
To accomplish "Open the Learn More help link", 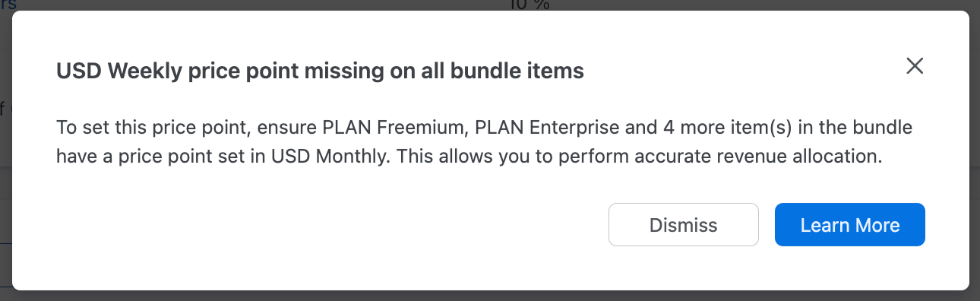I will coord(850,225).
